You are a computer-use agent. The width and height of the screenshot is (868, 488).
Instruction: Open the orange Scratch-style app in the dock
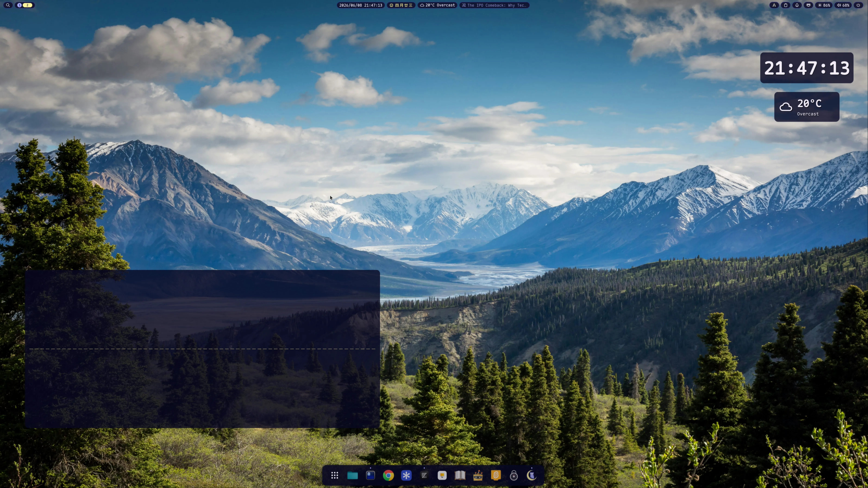[x=496, y=475]
